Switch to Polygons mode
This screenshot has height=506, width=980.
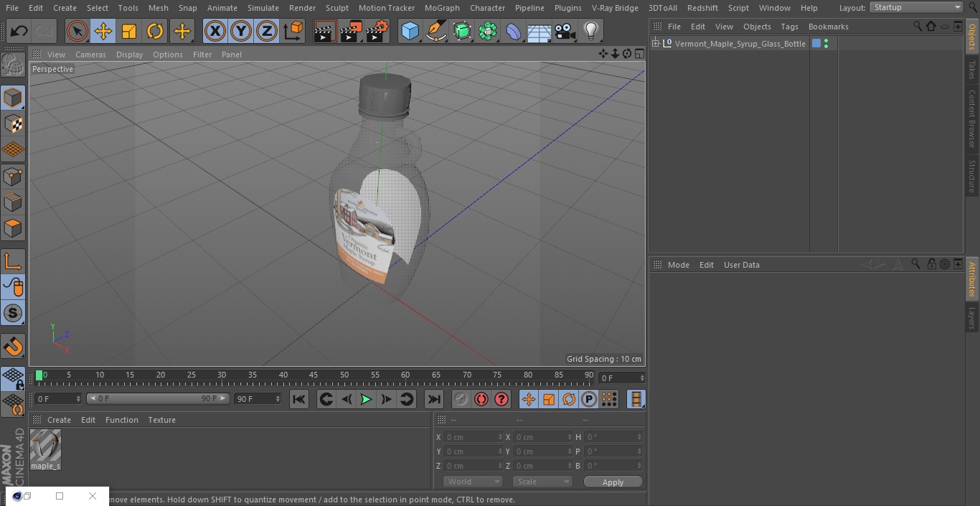pos(13,228)
